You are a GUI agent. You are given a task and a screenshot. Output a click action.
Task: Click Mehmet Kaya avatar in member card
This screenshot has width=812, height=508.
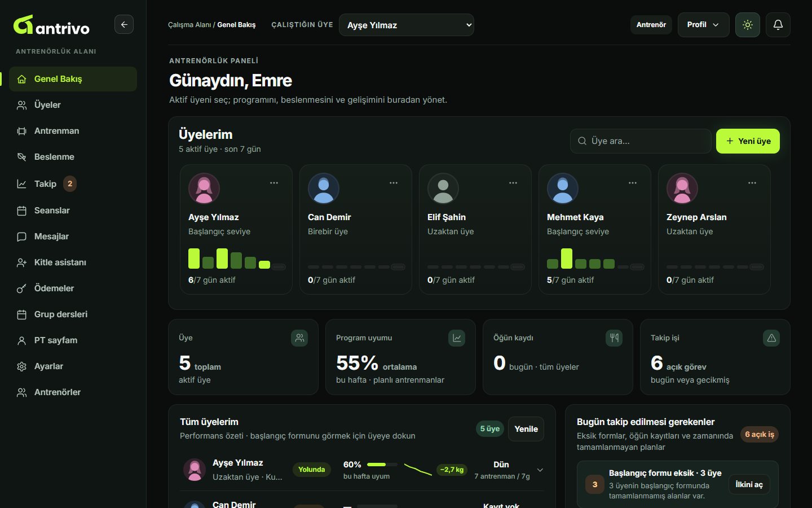(563, 189)
